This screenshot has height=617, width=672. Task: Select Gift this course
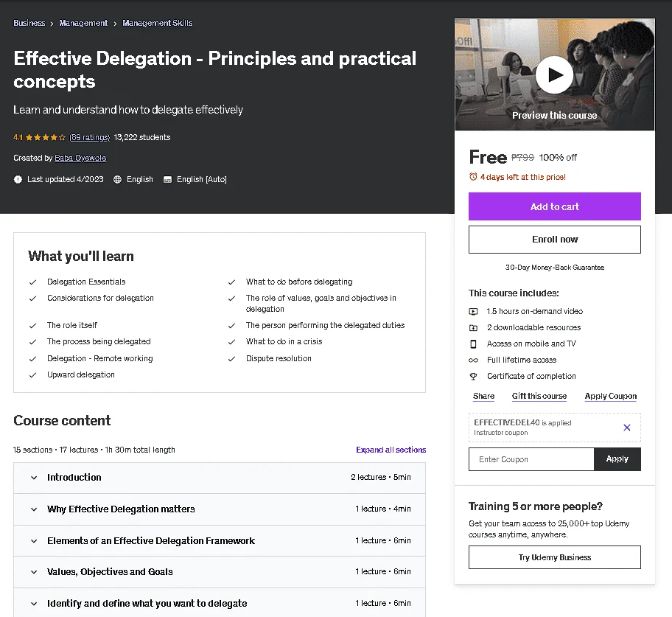pos(539,396)
